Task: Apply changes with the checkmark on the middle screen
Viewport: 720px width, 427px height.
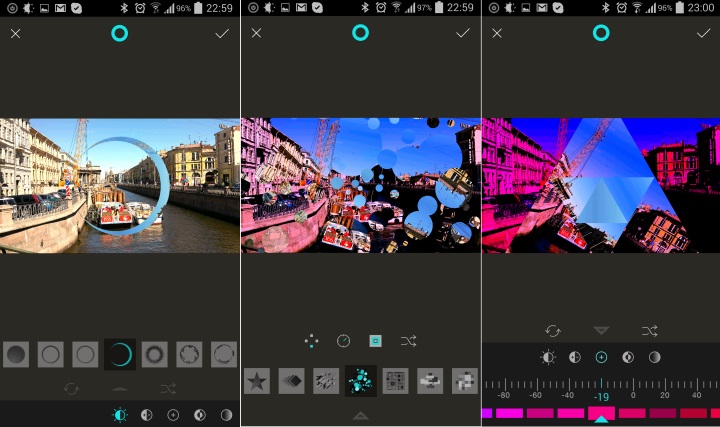Action: [x=462, y=33]
